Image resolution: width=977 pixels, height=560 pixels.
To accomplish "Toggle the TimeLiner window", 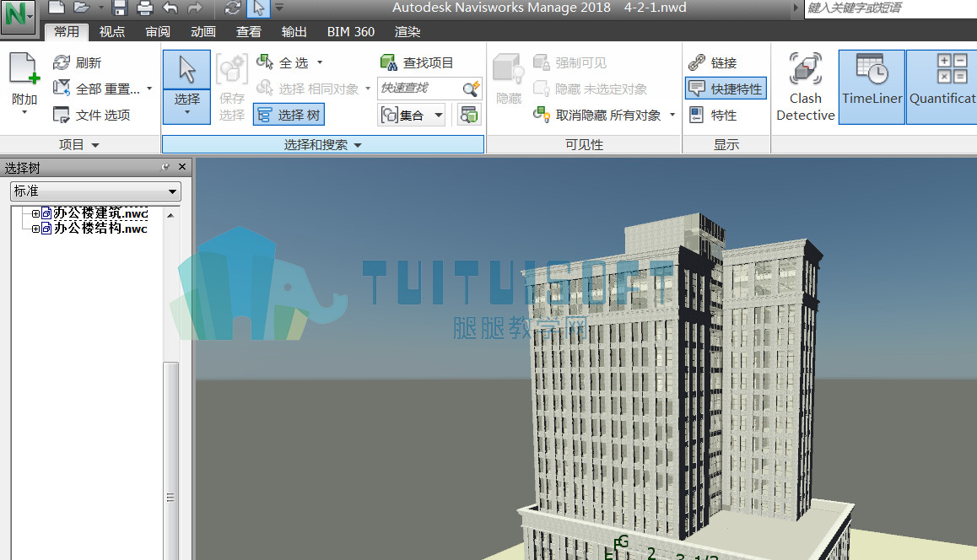I will [x=872, y=87].
